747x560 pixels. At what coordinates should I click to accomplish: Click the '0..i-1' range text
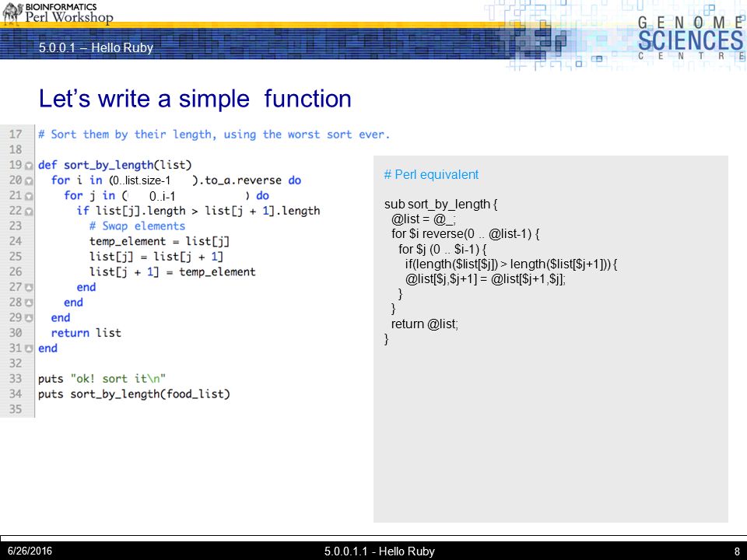click(163, 196)
